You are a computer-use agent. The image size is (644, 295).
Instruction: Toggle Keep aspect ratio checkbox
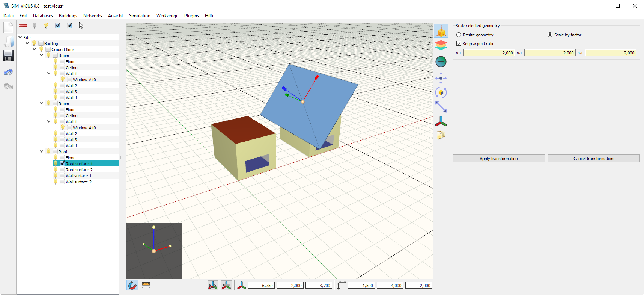[459, 44]
